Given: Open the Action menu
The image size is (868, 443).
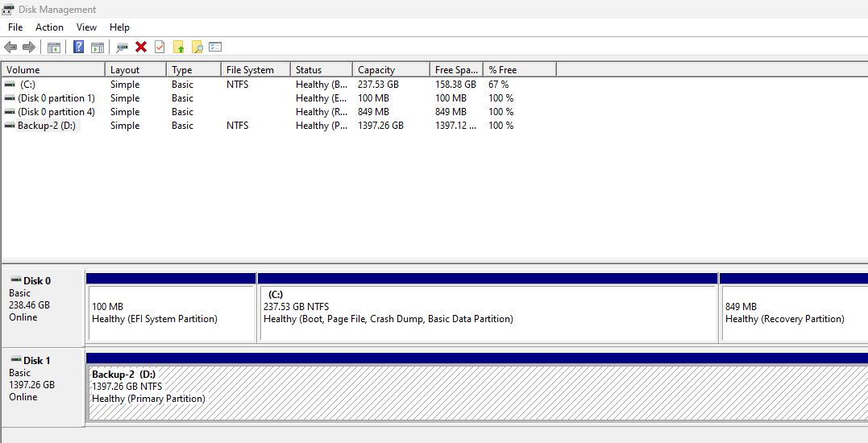Looking at the screenshot, I should pos(49,27).
